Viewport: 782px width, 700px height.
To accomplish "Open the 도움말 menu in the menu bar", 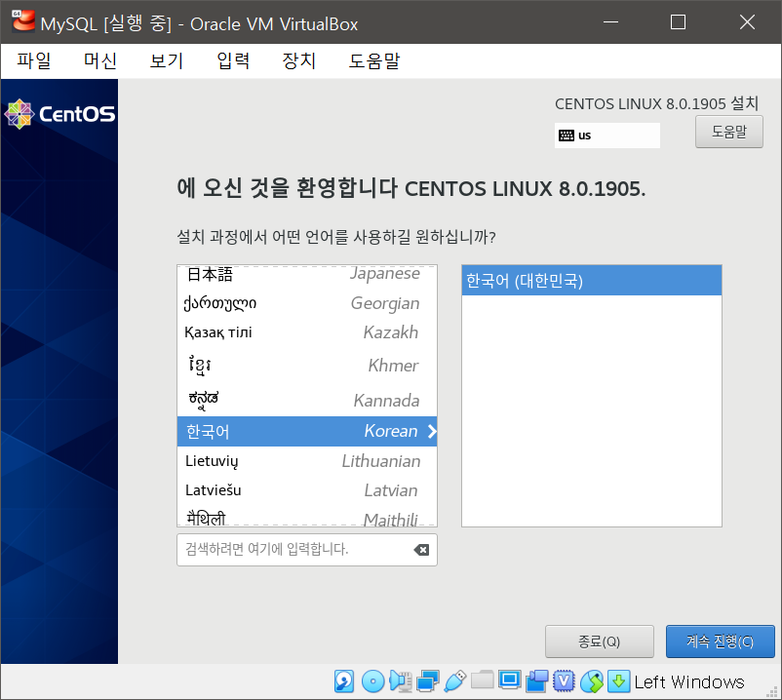I will point(374,60).
